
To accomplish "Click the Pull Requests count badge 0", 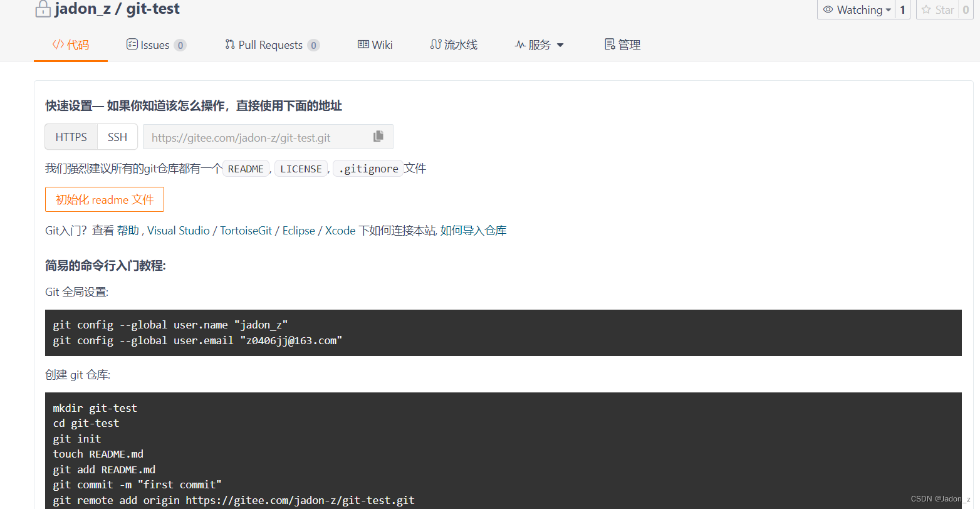I will [314, 45].
